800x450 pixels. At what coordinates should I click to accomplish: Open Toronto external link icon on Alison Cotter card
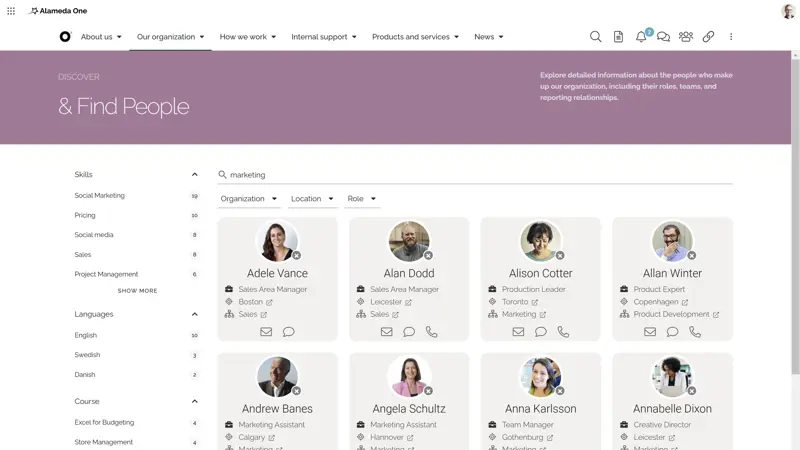535,302
